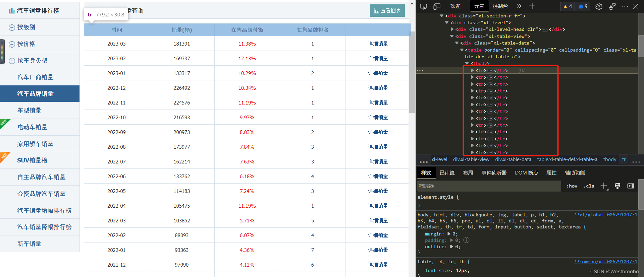Open the 属性 tab

[551, 172]
